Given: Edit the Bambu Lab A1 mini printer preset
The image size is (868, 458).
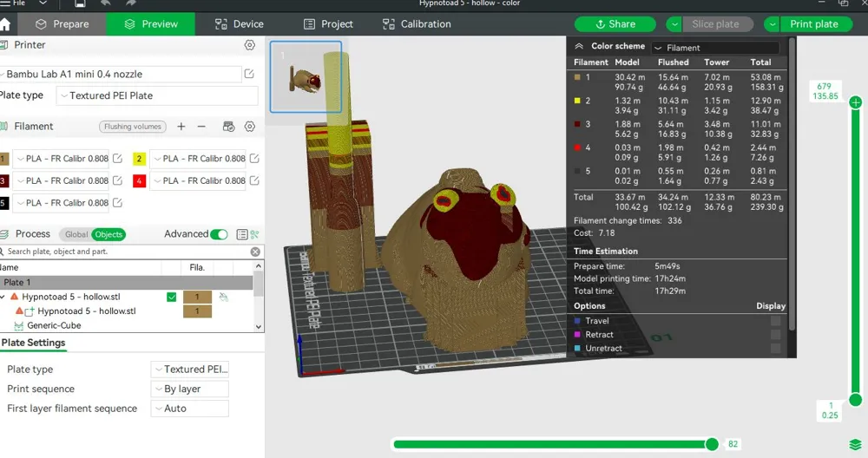Looking at the screenshot, I should [x=249, y=74].
